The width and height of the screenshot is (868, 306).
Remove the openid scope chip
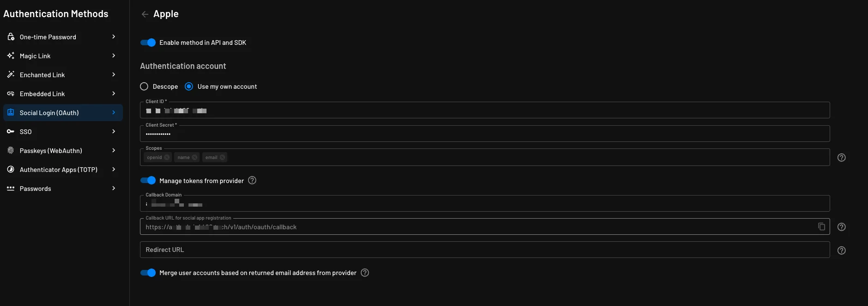[167, 158]
